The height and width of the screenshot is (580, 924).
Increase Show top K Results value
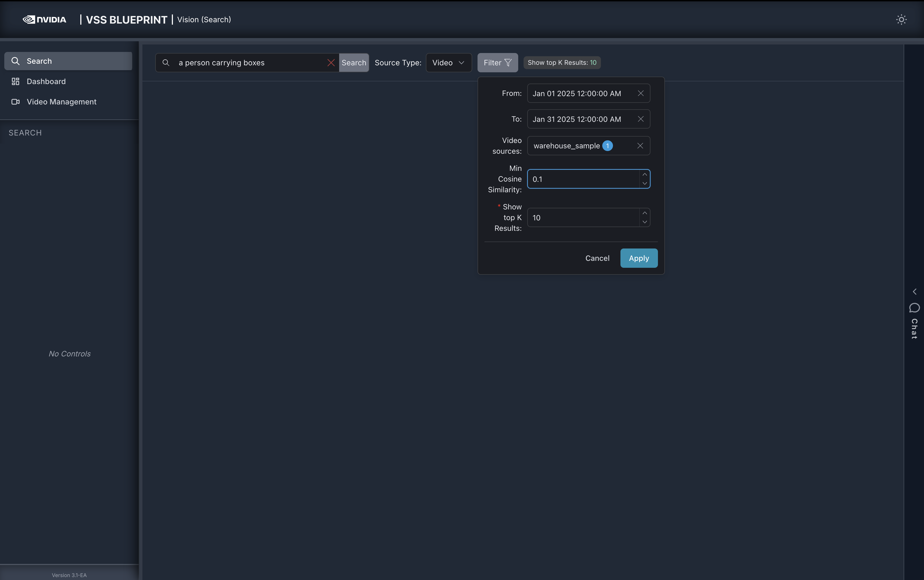click(645, 213)
